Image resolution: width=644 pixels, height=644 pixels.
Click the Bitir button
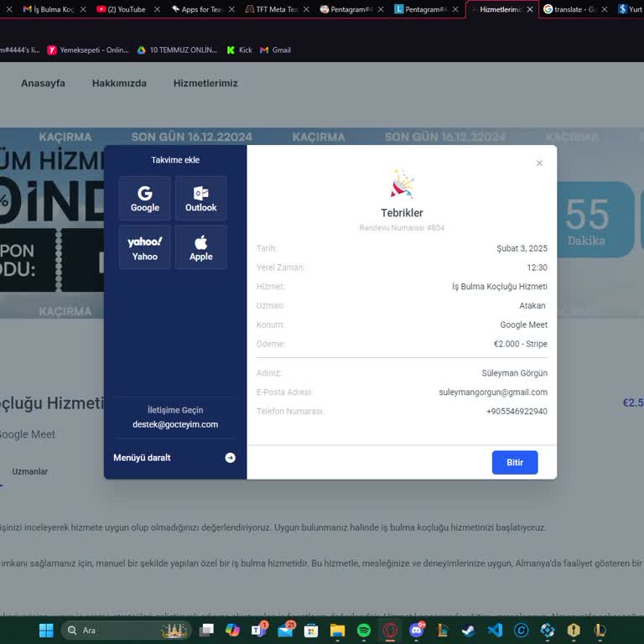coord(515,463)
